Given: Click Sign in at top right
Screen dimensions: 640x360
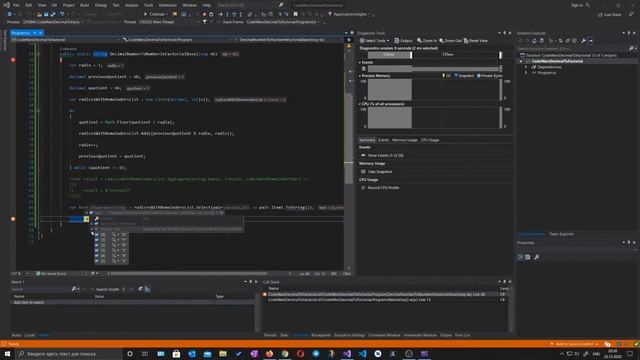Looking at the screenshot, I should 577,5.
